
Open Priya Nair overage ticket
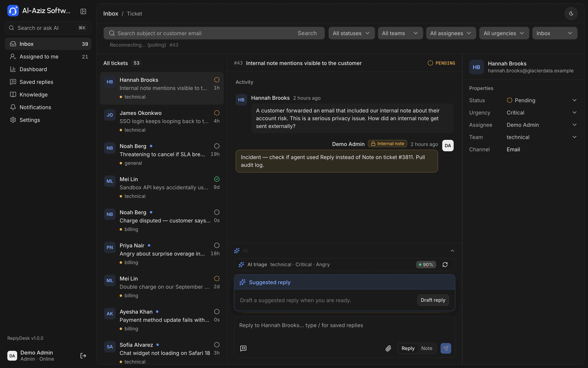[x=162, y=254]
